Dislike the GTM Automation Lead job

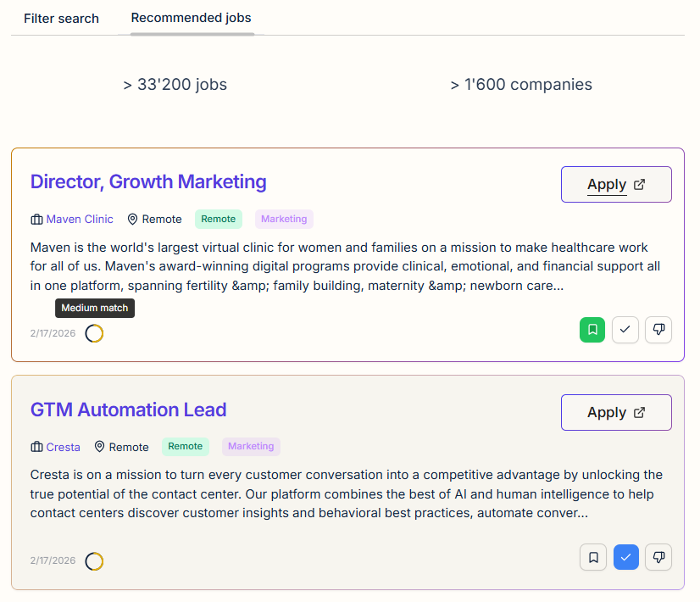pos(658,557)
